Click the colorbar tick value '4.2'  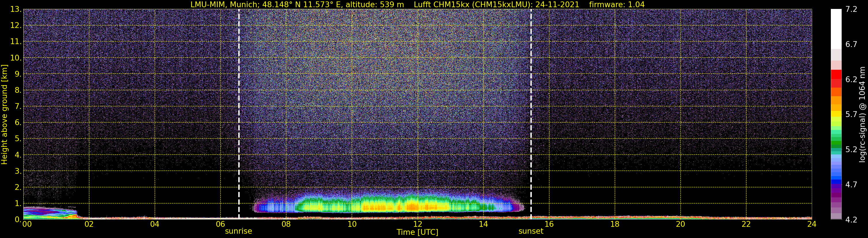click(x=851, y=220)
